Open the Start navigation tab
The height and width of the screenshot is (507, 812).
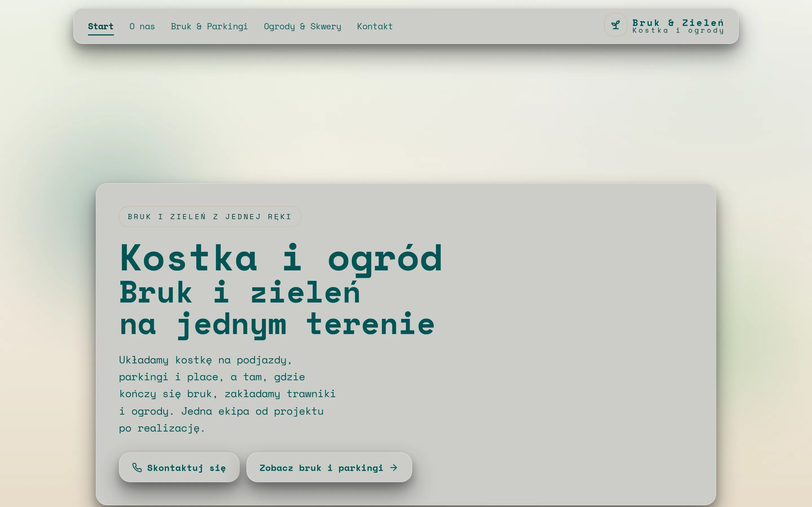coord(101,26)
